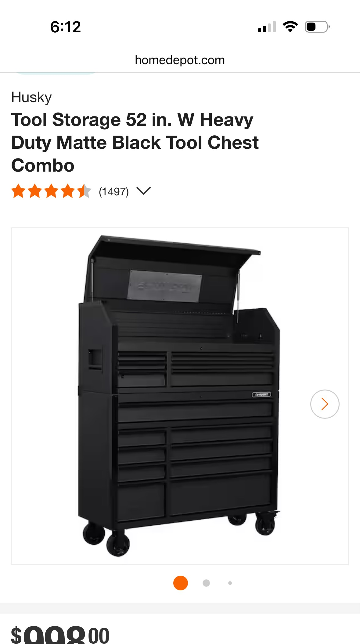This screenshot has height=644, width=360.
Task: Tap the first orange rating star
Action: click(x=18, y=191)
